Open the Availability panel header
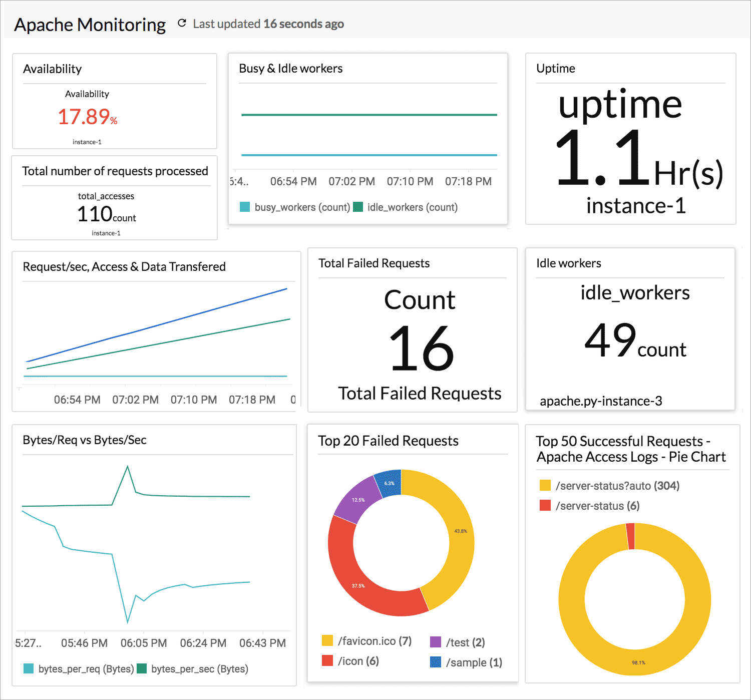 tap(52, 69)
